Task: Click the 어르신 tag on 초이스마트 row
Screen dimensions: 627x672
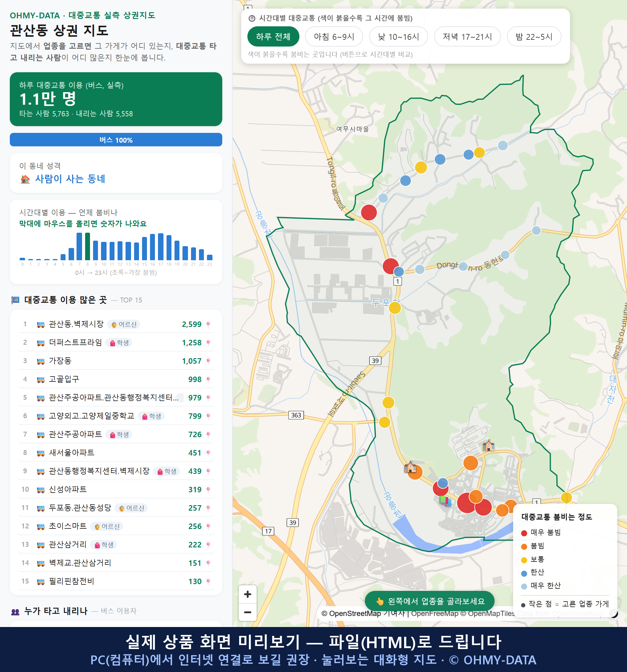Action: (107, 526)
